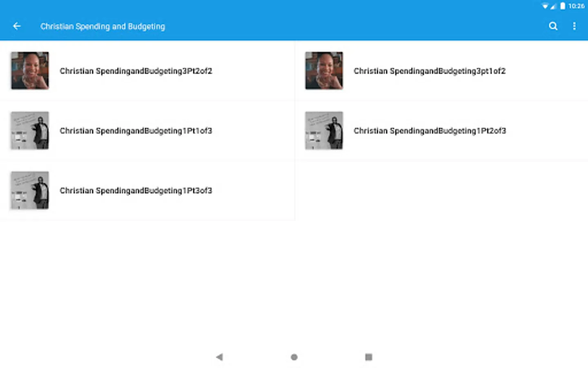
Task: Open thumbnail of Christian SpendingandBudgeting3Pt2of2
Action: point(30,70)
